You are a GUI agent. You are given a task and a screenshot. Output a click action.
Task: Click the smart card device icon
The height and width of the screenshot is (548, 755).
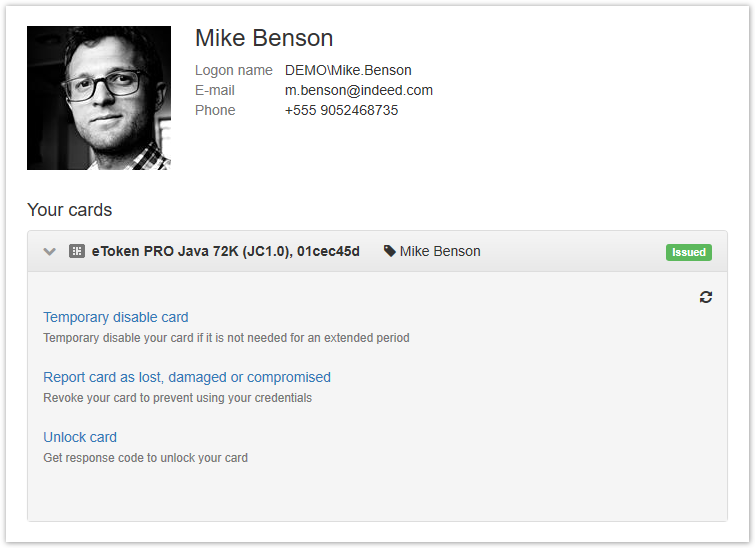(77, 252)
